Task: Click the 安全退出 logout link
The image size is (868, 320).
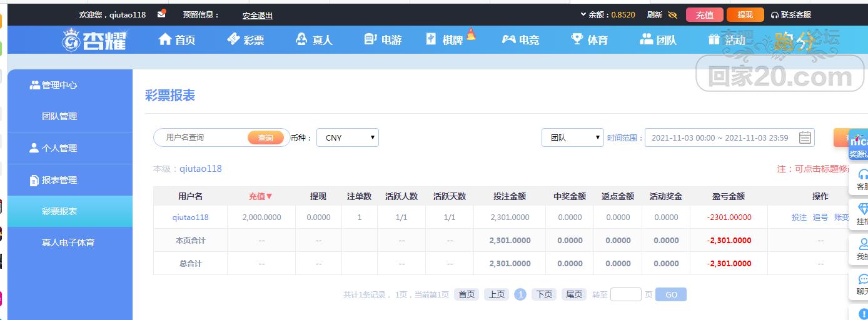Action: pos(258,16)
